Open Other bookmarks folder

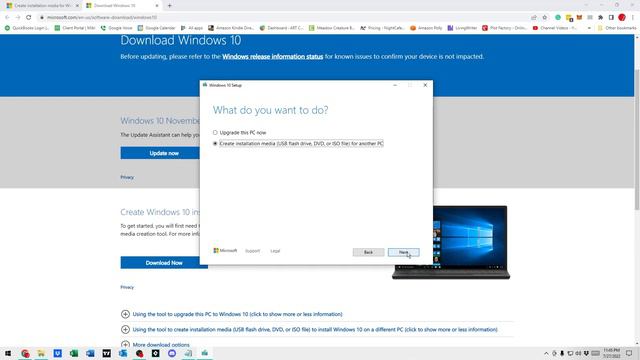click(617, 28)
